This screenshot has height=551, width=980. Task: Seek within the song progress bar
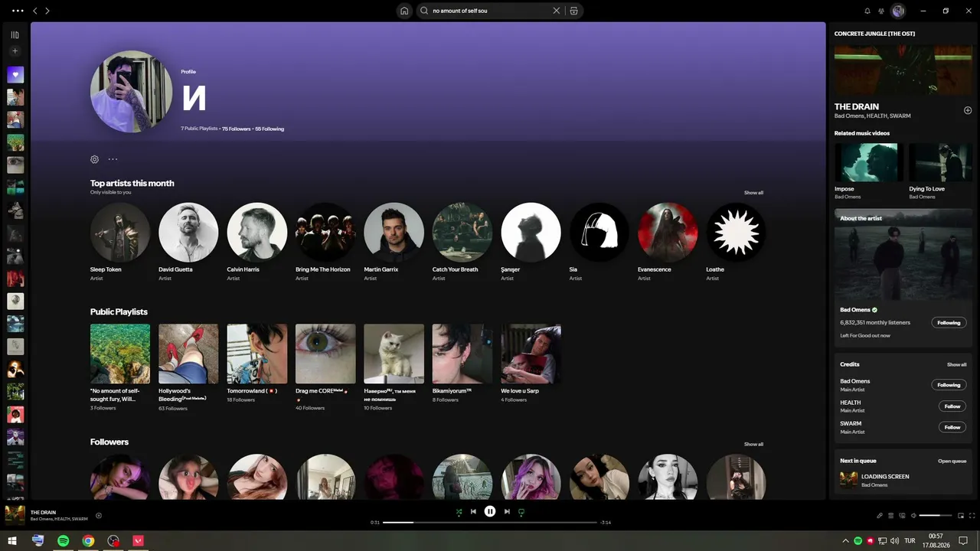pos(490,523)
